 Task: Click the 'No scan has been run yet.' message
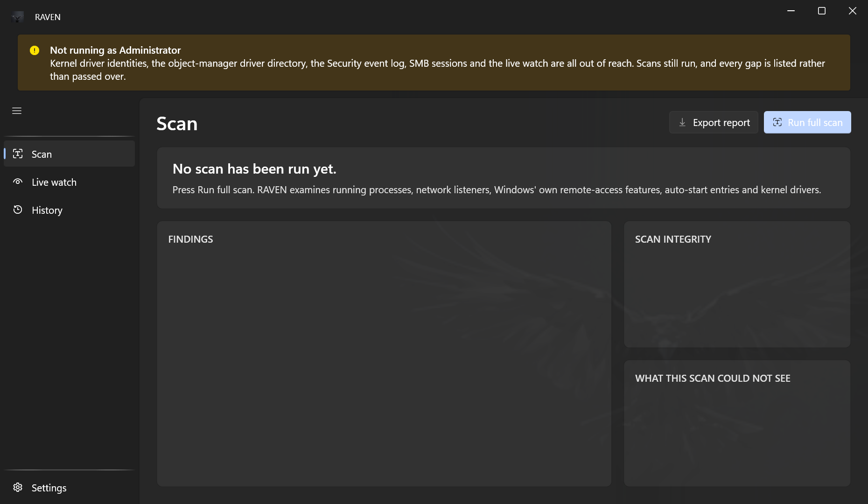pos(254,168)
